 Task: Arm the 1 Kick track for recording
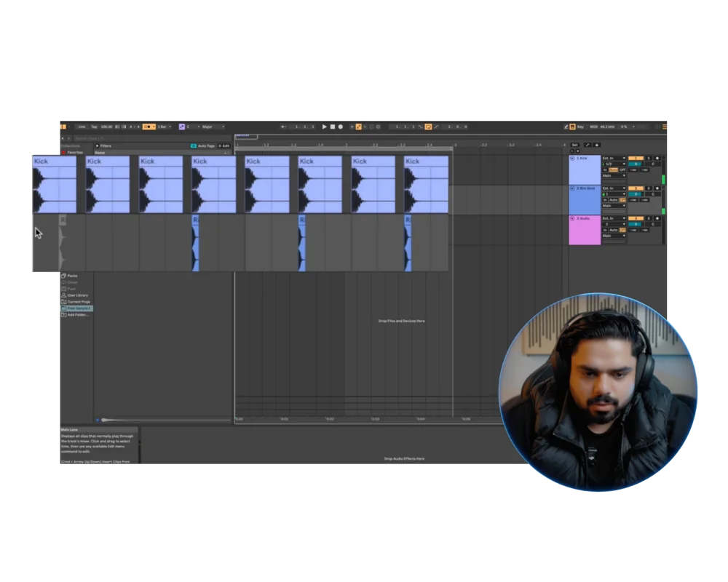point(657,159)
